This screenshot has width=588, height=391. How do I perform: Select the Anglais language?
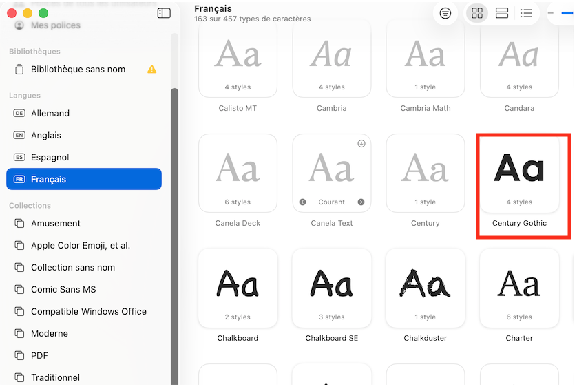(84, 136)
